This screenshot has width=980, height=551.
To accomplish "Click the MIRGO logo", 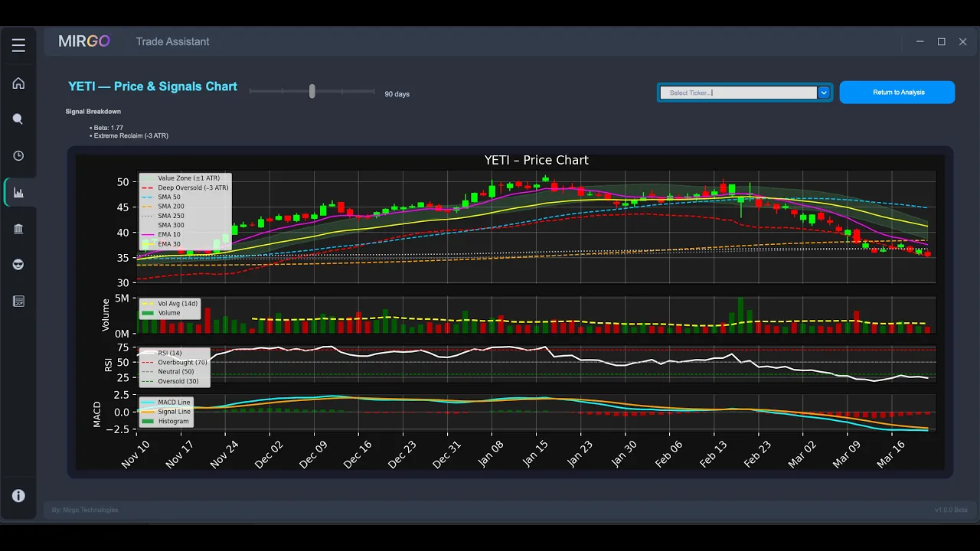I will [x=84, y=41].
